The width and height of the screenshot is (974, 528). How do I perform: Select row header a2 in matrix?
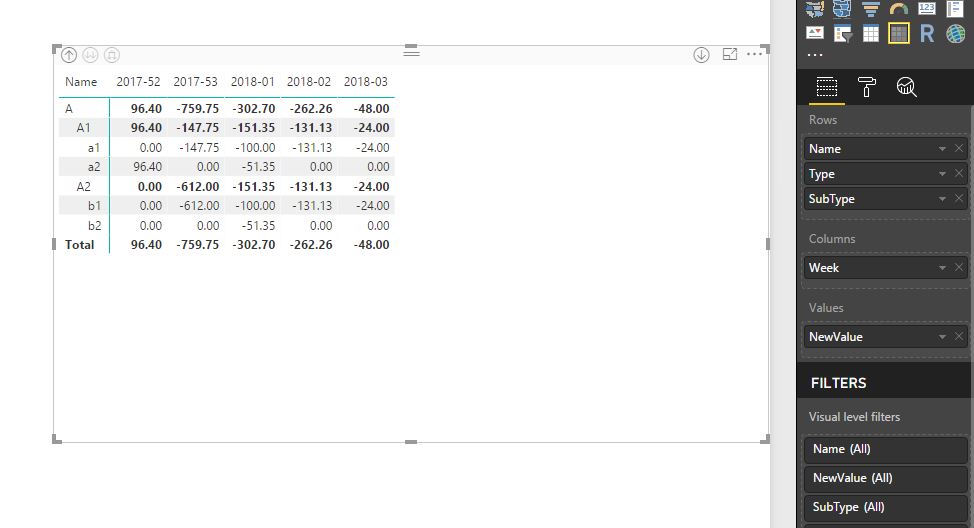94,167
